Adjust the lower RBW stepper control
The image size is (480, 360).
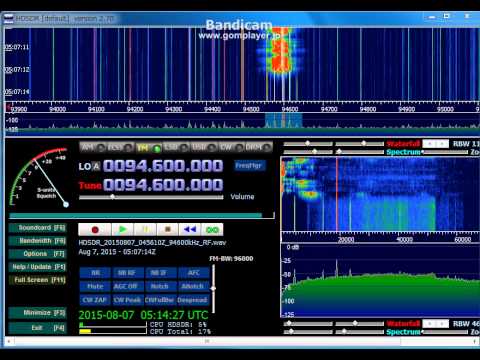click(x=435, y=323)
